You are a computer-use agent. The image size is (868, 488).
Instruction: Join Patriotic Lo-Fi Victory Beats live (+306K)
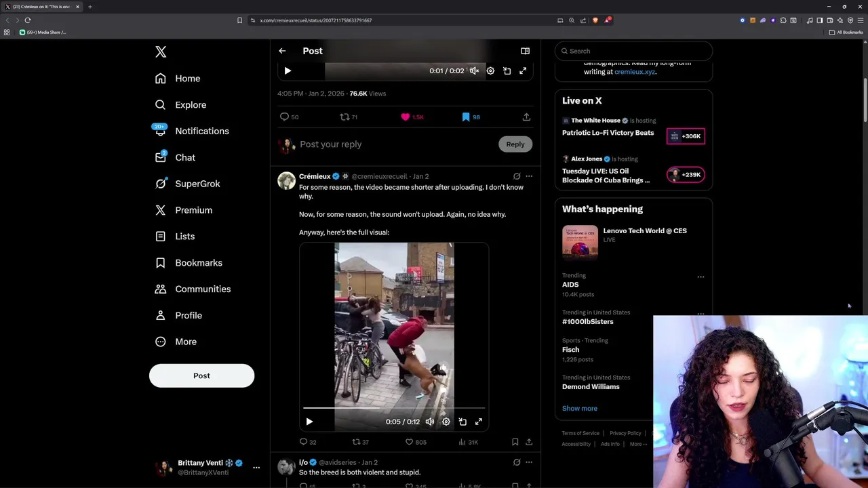pos(686,136)
